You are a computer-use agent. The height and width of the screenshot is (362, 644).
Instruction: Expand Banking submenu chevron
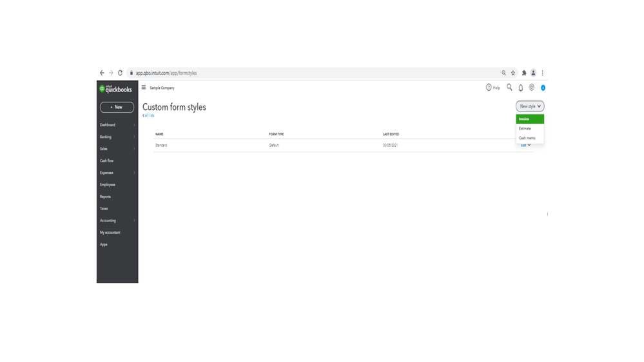click(134, 137)
